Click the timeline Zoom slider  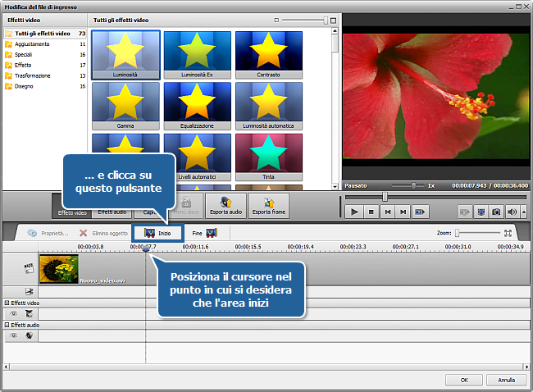pos(479,233)
